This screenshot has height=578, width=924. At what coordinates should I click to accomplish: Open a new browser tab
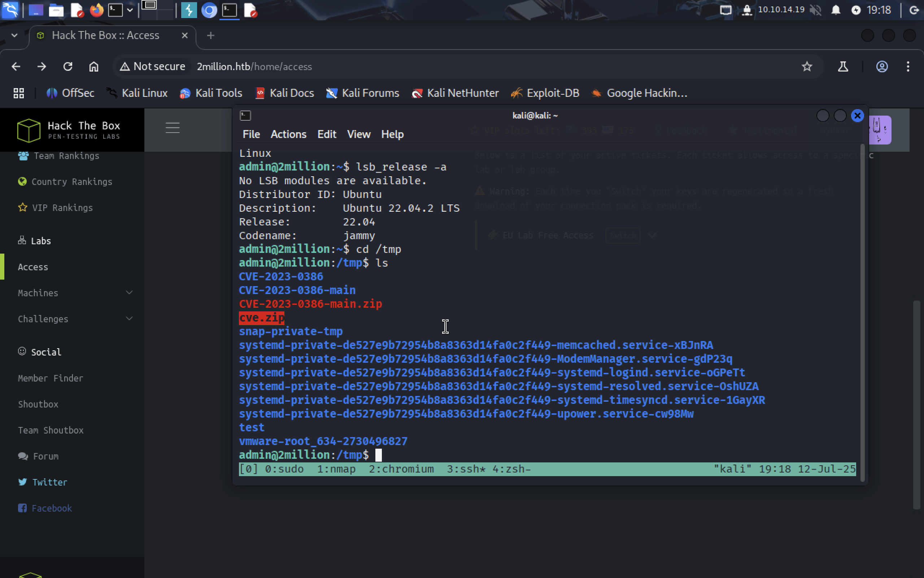(210, 35)
